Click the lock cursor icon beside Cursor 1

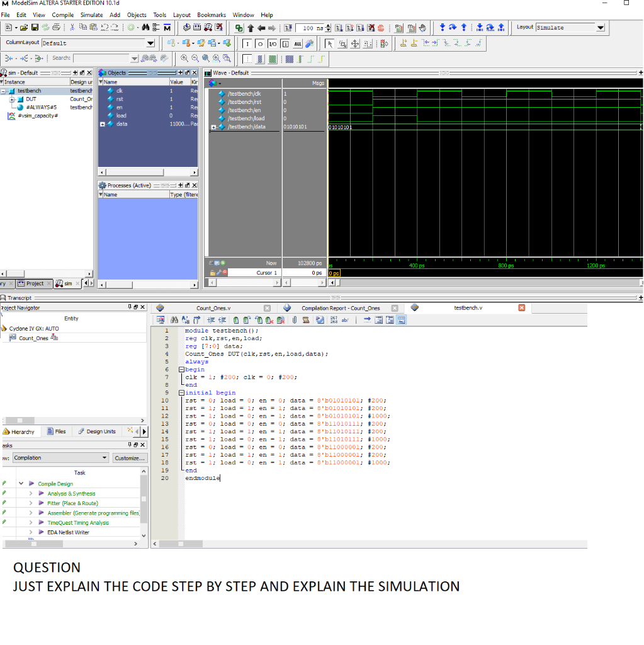click(213, 273)
